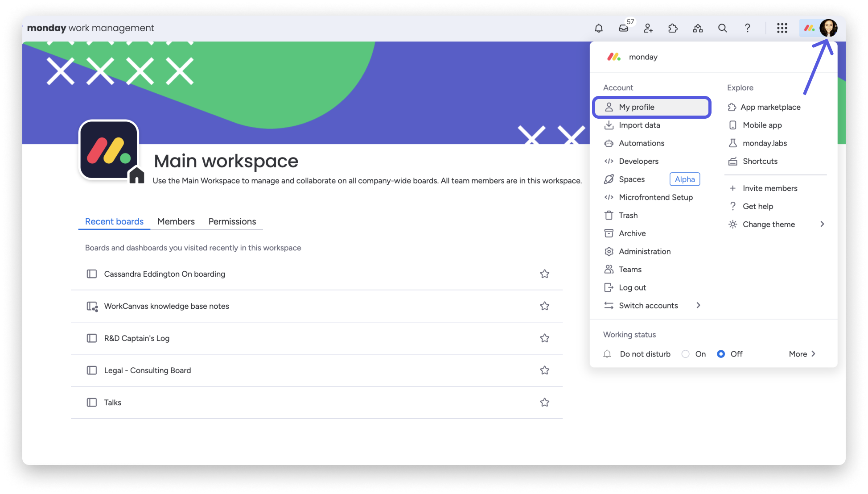
Task: Click the Main workspace title
Action: 226,161
